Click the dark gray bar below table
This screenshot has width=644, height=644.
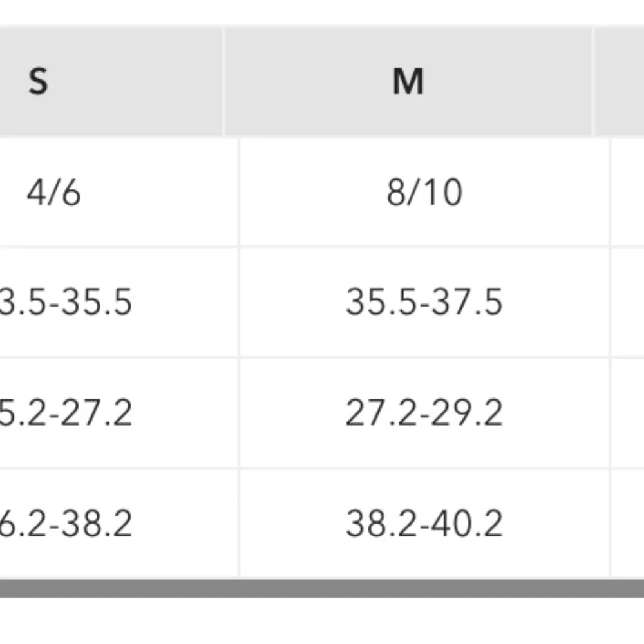pos(322,588)
